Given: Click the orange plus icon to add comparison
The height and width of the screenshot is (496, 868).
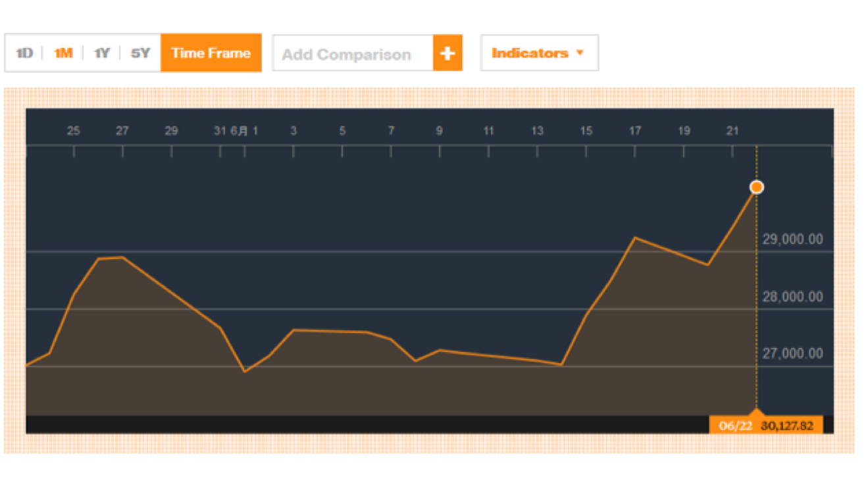Looking at the screenshot, I should [447, 53].
